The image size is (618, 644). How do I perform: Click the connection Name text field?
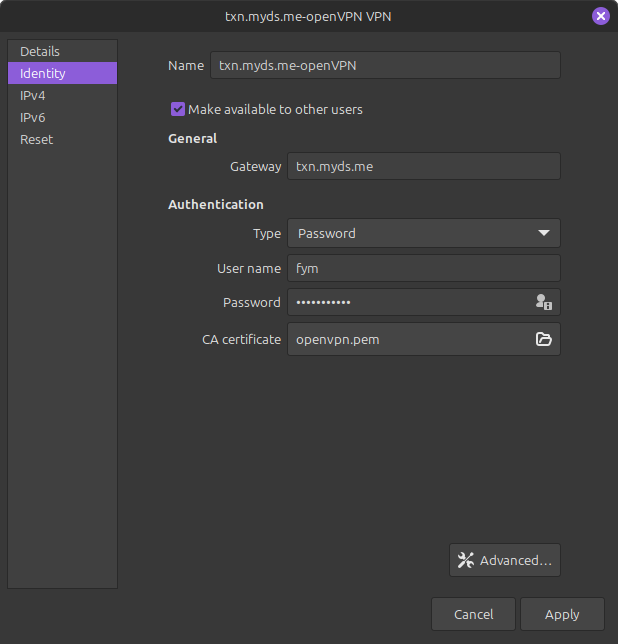coord(385,65)
